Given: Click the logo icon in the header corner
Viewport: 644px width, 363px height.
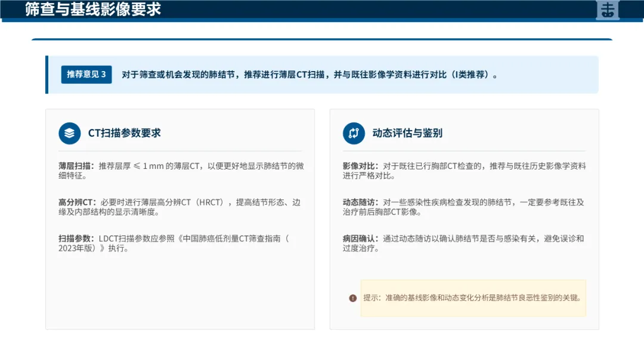Looking at the screenshot, I should pyautogui.click(x=608, y=10).
